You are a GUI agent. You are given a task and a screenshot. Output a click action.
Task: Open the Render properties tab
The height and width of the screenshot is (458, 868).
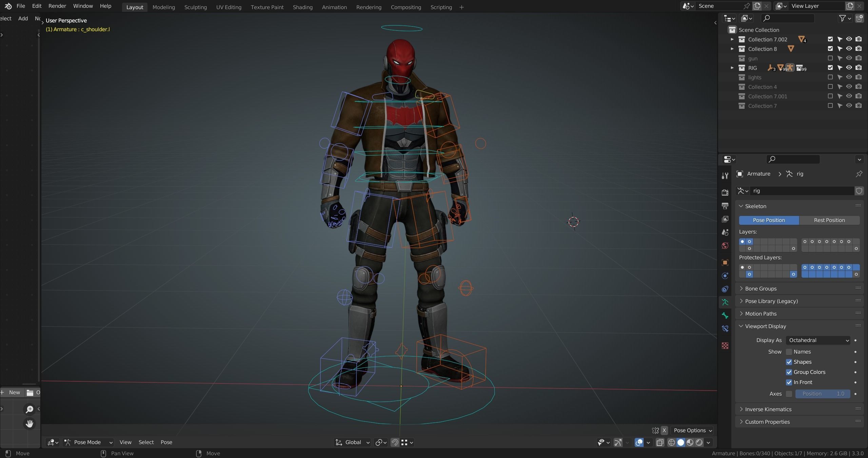click(x=725, y=192)
